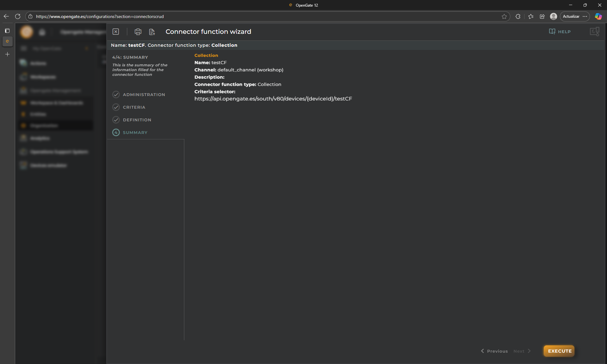The width and height of the screenshot is (607, 364).
Task: Open Copilot icon in browser toolbar
Action: point(598,16)
